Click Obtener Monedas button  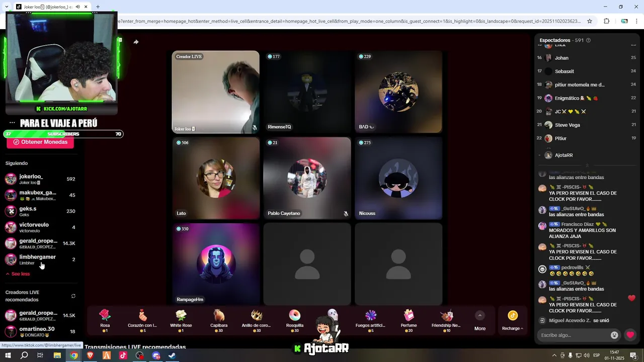tap(40, 142)
